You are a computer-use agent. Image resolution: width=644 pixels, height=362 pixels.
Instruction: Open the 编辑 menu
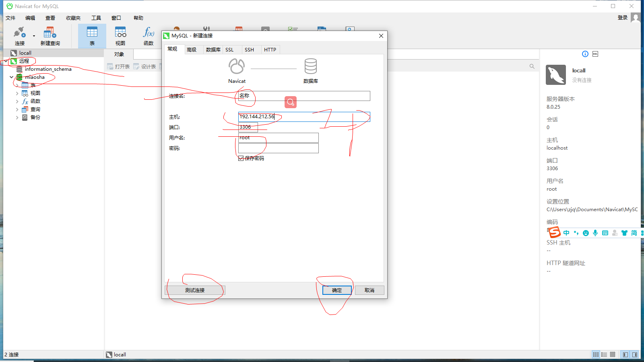click(x=30, y=18)
